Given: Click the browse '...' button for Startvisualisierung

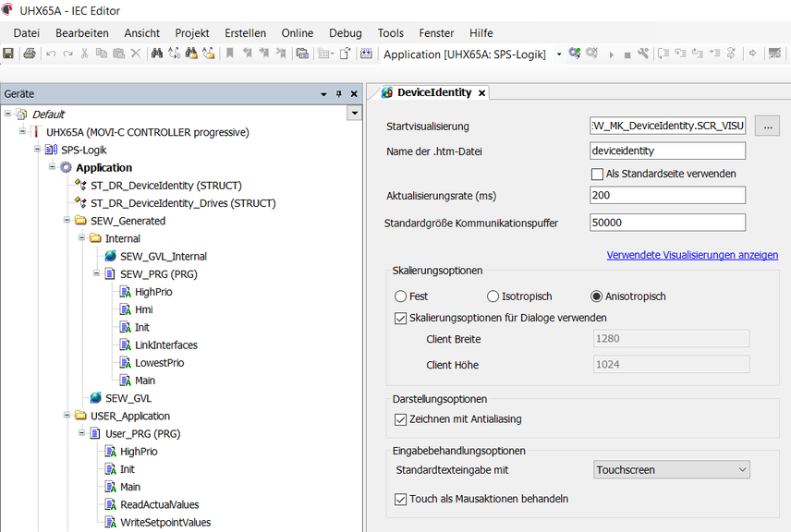Looking at the screenshot, I should [767, 126].
